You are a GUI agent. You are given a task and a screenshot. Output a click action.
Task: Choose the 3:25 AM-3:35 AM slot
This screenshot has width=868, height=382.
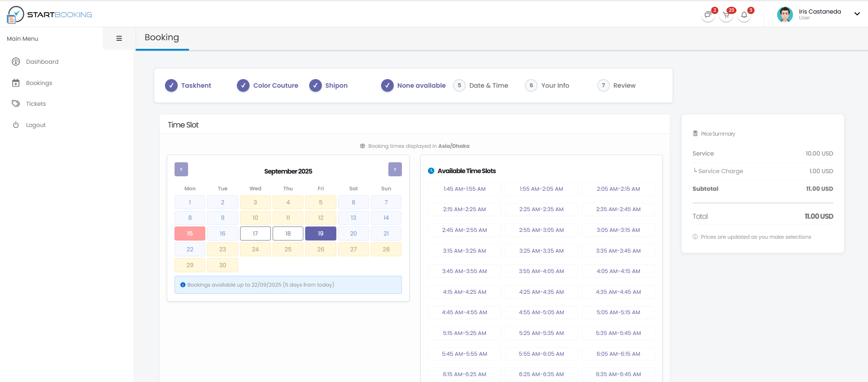tap(541, 251)
